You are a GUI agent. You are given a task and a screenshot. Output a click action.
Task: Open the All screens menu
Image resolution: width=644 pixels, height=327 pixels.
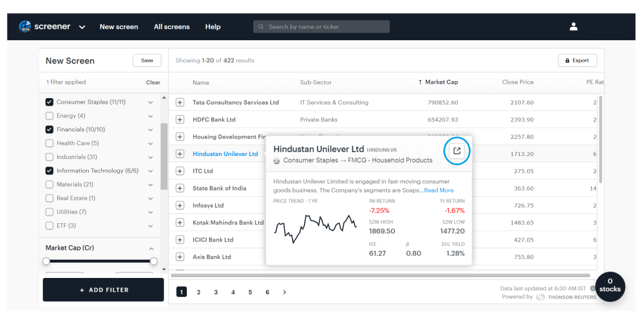[x=172, y=27]
